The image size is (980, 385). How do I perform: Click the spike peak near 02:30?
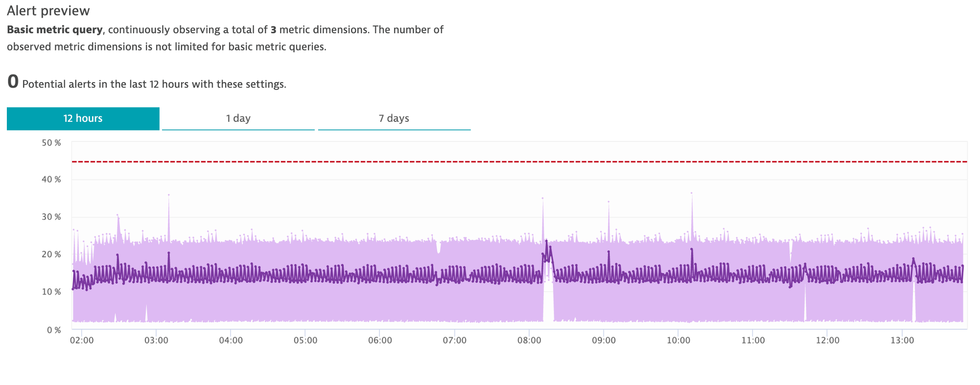117,216
